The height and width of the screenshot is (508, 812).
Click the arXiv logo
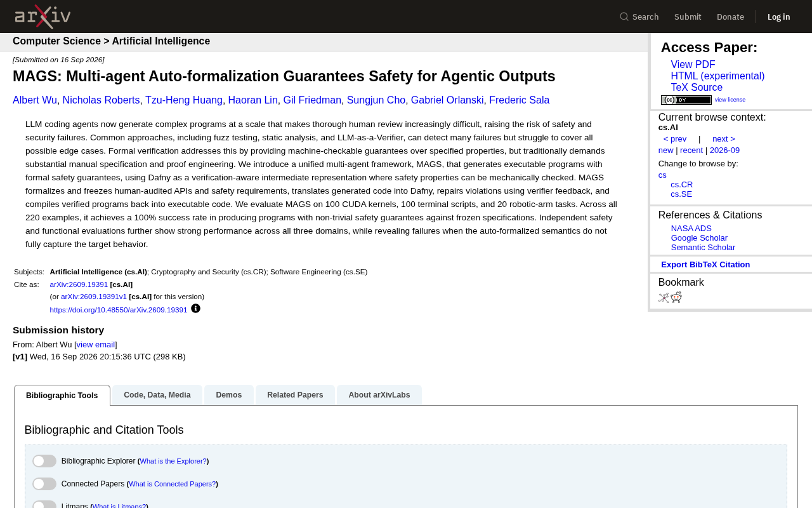tap(43, 17)
